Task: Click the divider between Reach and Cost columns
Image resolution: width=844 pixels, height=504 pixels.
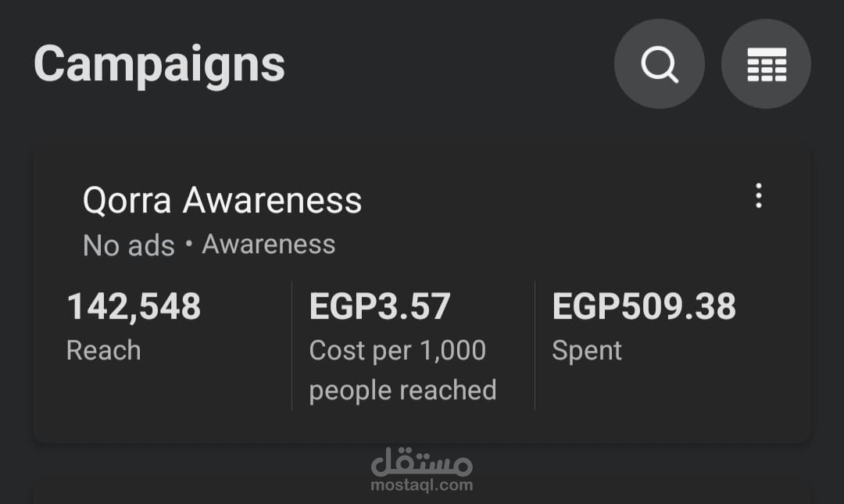Action: point(291,345)
